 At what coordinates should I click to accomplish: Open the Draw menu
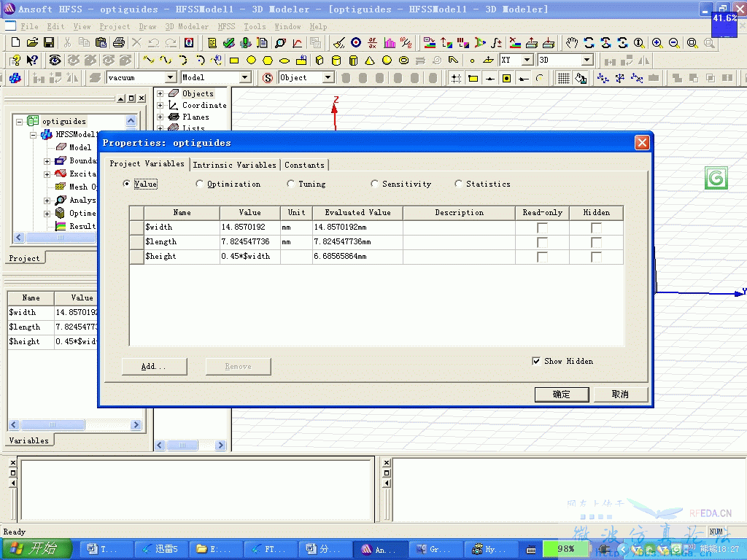(x=147, y=27)
